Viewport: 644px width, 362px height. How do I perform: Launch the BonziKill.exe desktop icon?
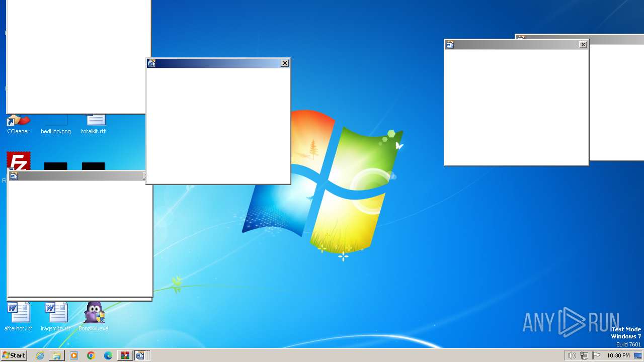pyautogui.click(x=94, y=317)
